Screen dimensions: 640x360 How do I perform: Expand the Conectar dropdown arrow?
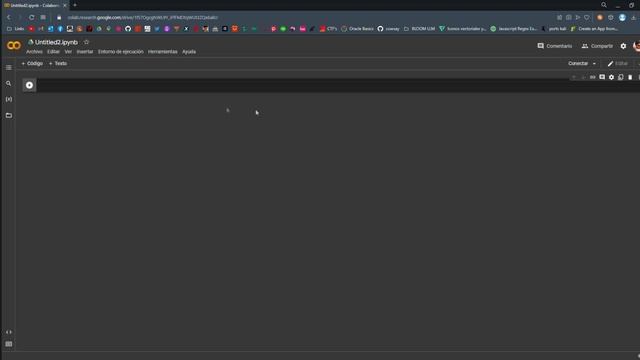[594, 64]
